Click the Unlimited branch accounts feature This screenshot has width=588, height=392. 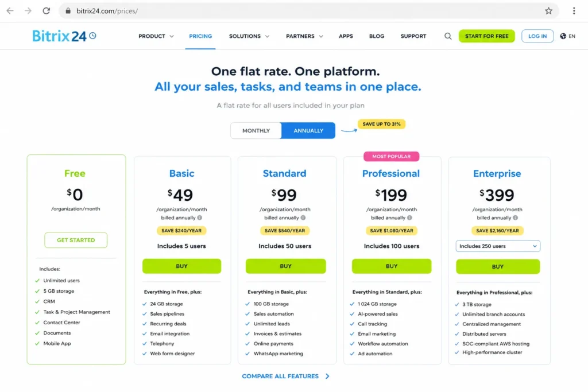click(493, 315)
